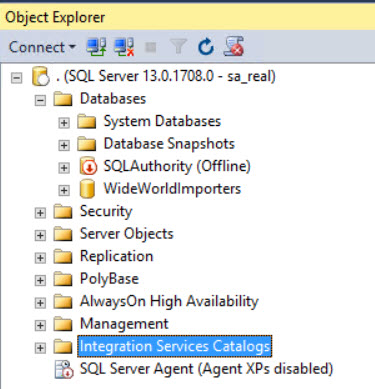This screenshot has height=389, width=375.
Task: Click the PolyBase folder icon
Action: point(63,279)
